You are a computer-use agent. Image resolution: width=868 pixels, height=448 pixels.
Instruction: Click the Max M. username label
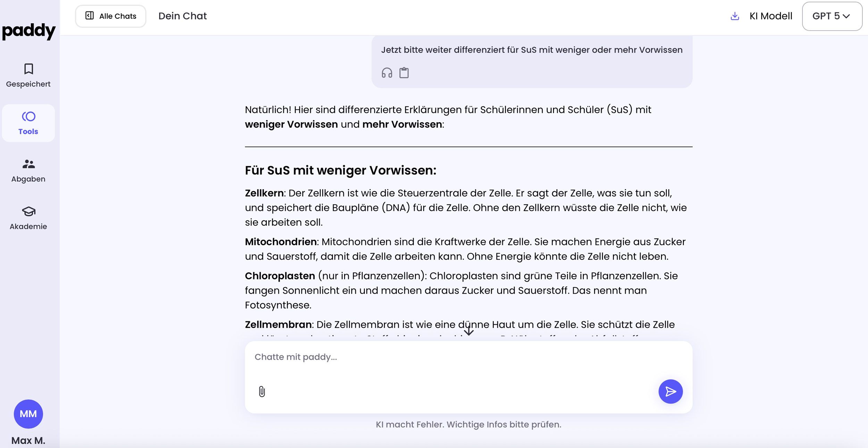pyautogui.click(x=28, y=440)
